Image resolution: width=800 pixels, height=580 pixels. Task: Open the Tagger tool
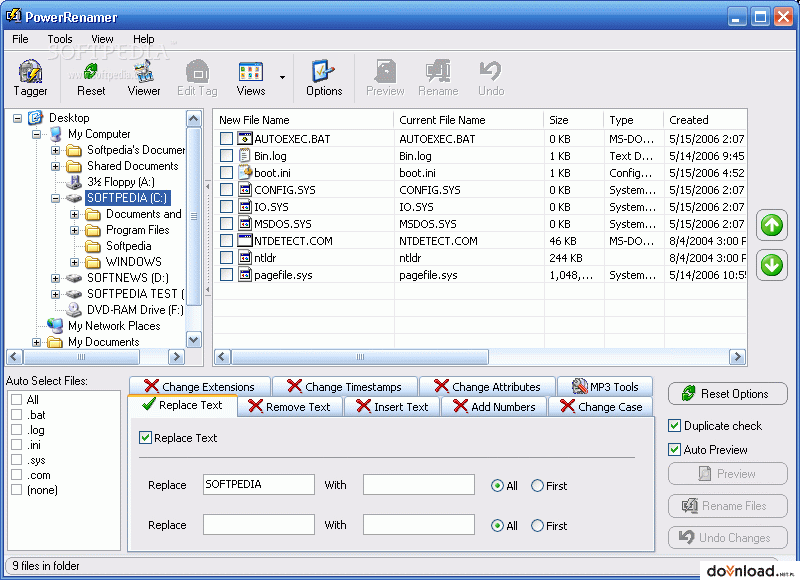coord(31,78)
